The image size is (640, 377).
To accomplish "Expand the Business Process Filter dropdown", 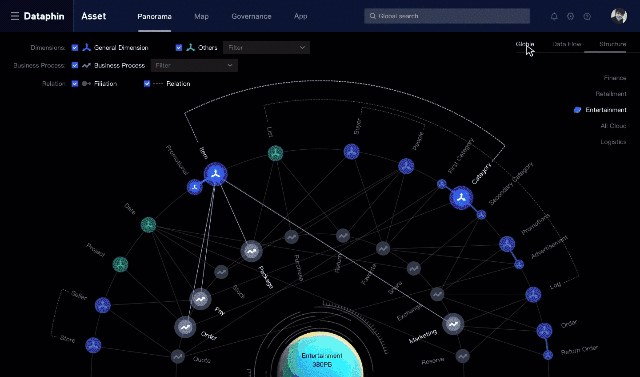I will 194,65.
